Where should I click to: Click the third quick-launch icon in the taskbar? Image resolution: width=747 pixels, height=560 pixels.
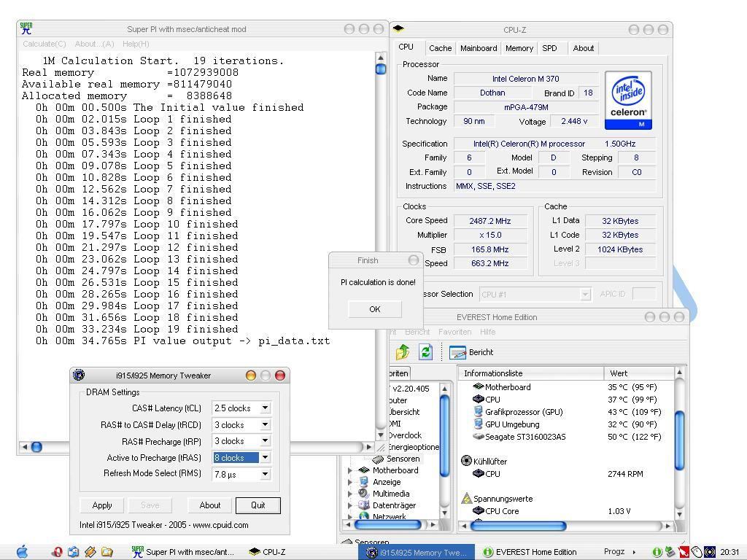point(90,552)
